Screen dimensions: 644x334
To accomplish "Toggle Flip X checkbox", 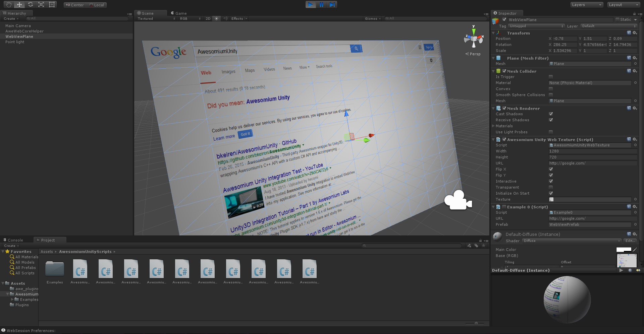I will 551,170.
